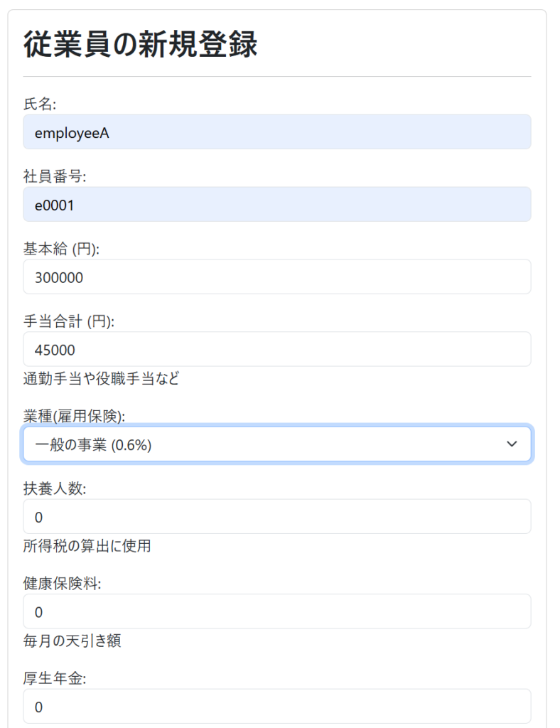The height and width of the screenshot is (728, 560).
Task: Click the 手当合計 (円) label
Action: pyautogui.click(x=68, y=321)
